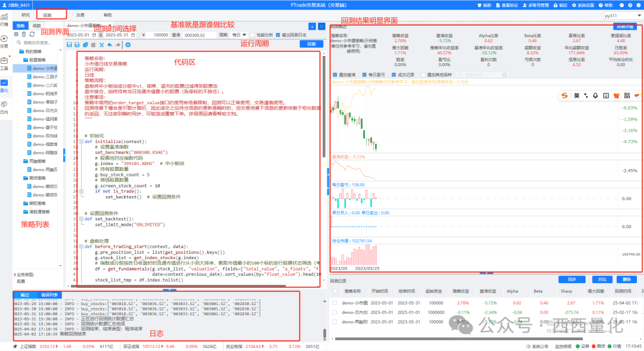Open the 交易 trading sidebar icon
Screen dimensions: 644x351
click(4, 41)
